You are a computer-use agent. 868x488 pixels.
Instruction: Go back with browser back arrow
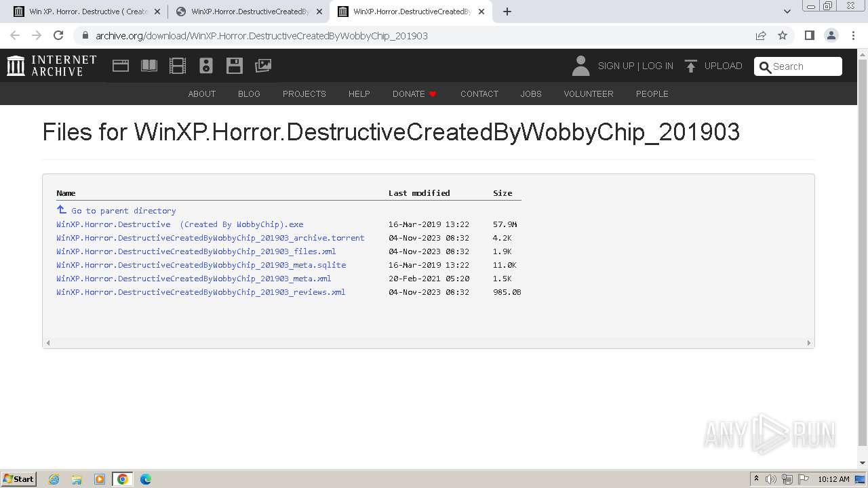(x=15, y=35)
